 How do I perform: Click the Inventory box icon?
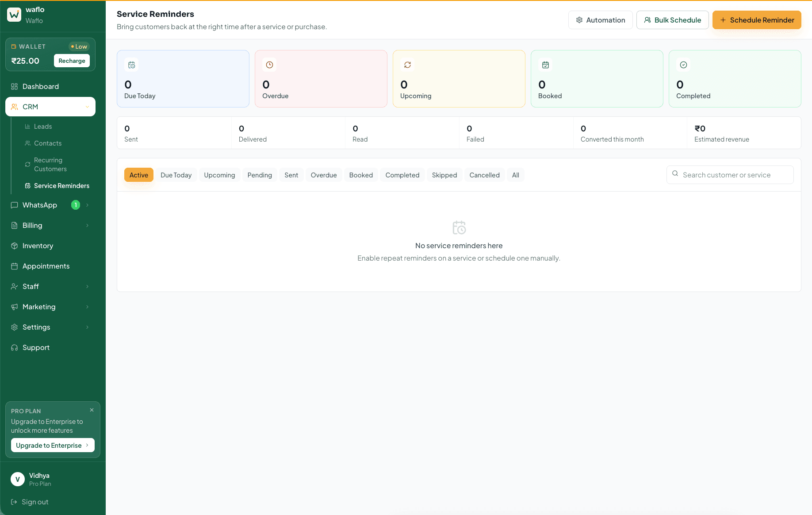(14, 246)
